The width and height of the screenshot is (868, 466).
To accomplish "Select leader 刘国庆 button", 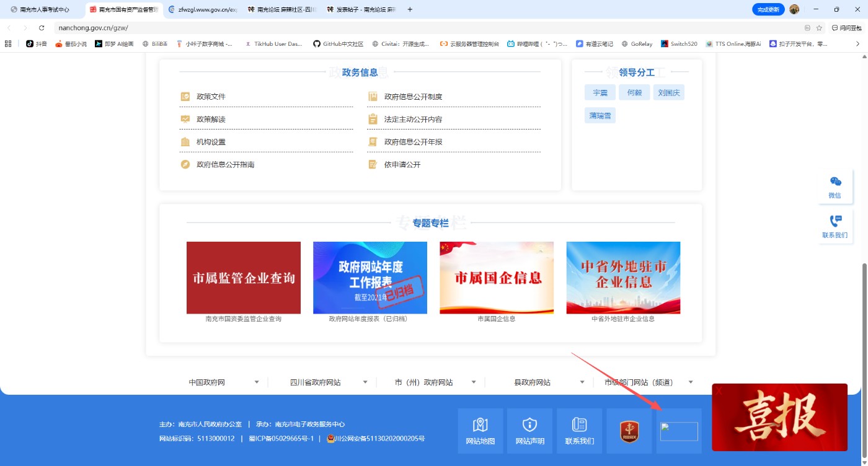I will click(668, 92).
